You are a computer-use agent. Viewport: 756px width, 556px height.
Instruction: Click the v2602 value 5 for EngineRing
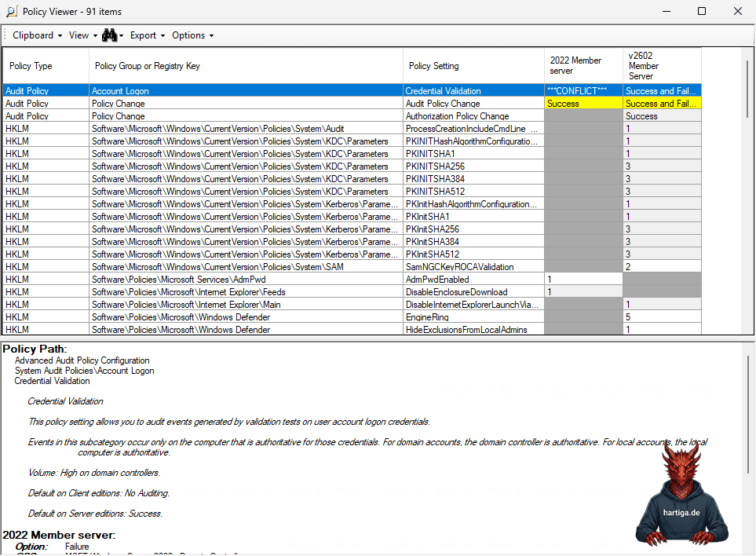(x=662, y=316)
